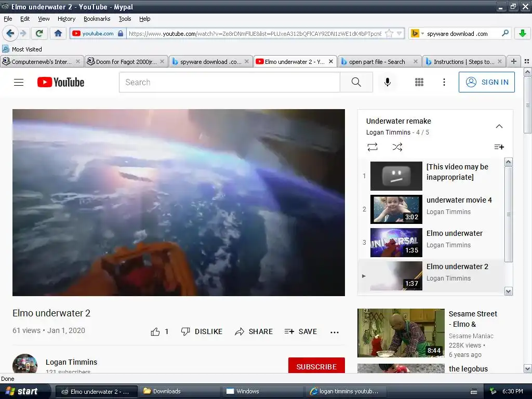The image size is (532, 399).
Task: Switch to logan timmins youtub... Internet Explorer window
Action: [347, 391]
